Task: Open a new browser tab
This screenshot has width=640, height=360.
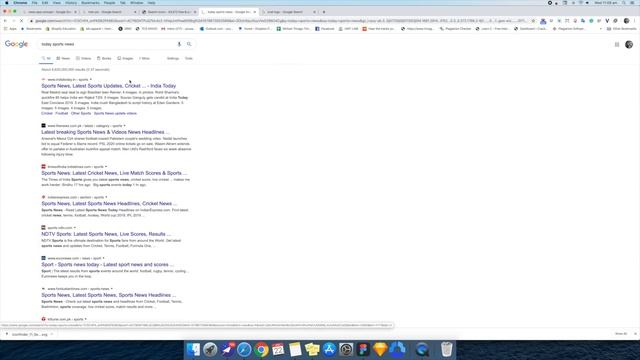Action: tap(324, 12)
